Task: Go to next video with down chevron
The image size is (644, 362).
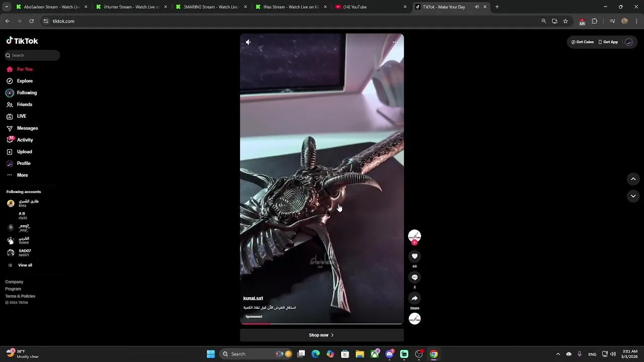Action: [x=633, y=196]
